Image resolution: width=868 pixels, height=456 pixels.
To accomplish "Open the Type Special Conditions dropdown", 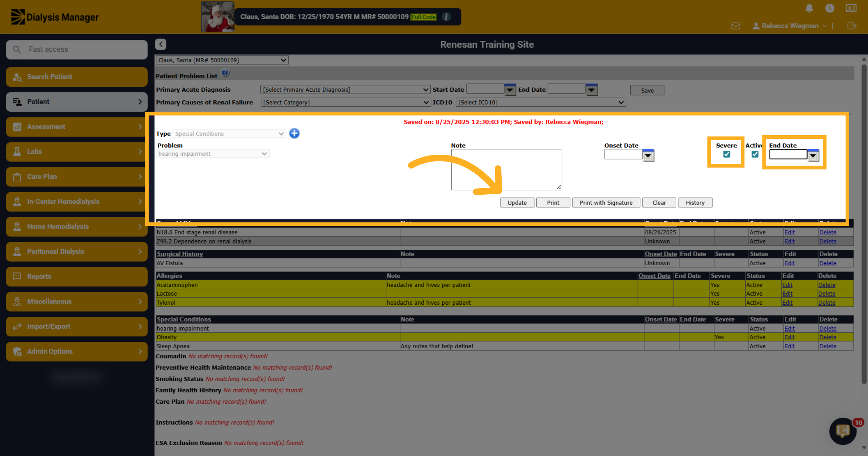I will click(230, 134).
